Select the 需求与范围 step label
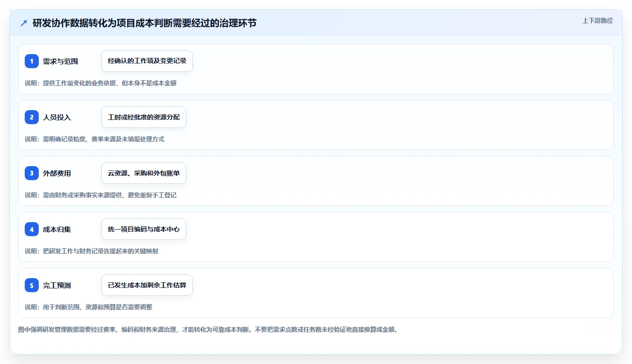The height and width of the screenshot is (364, 632). point(60,61)
